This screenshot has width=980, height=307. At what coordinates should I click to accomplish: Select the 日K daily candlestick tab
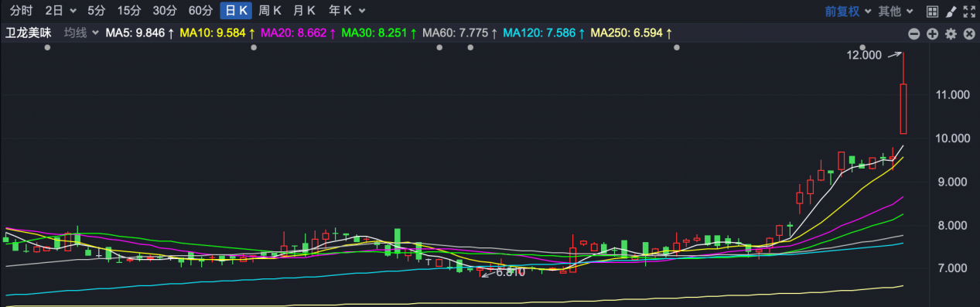click(236, 11)
